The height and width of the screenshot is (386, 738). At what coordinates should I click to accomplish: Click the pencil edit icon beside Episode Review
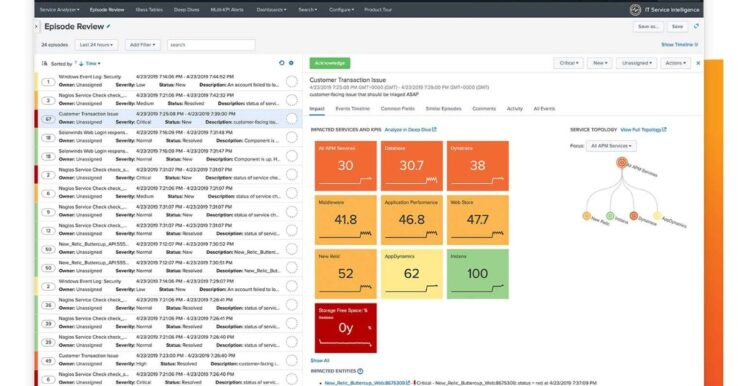click(x=109, y=26)
